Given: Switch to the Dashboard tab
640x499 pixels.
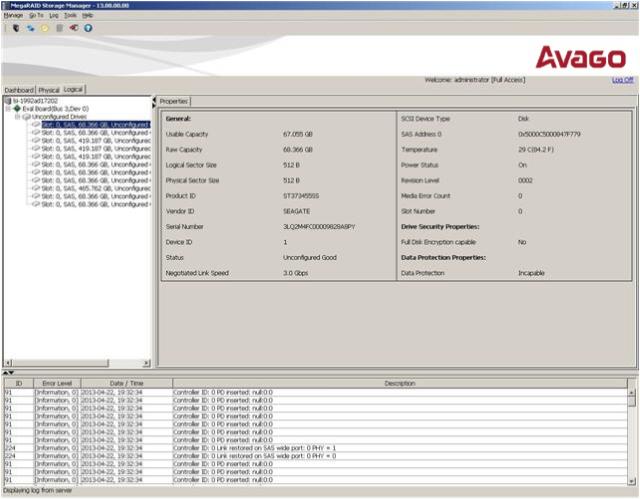Looking at the screenshot, I should 19,89.
